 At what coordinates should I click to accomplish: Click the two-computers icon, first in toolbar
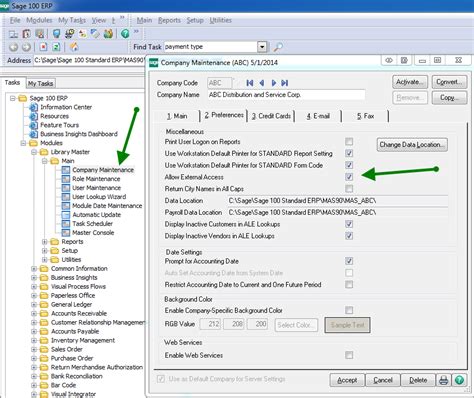(14, 34)
